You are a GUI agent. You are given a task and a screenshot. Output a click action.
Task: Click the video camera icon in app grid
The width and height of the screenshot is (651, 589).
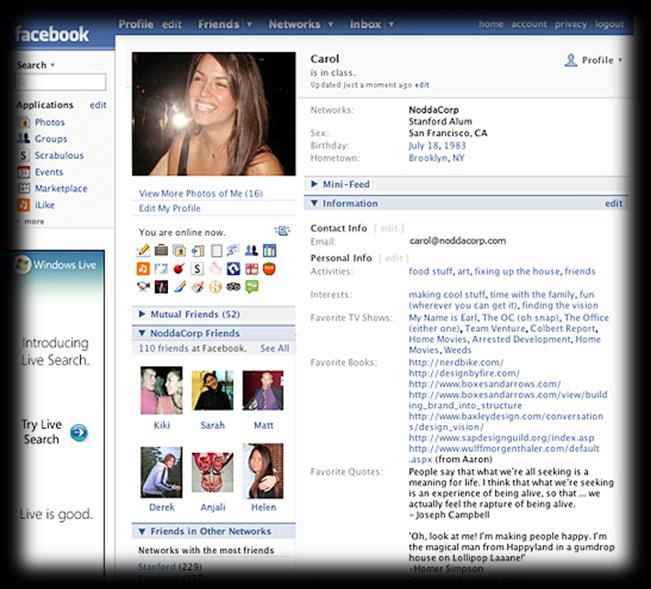tap(143, 286)
